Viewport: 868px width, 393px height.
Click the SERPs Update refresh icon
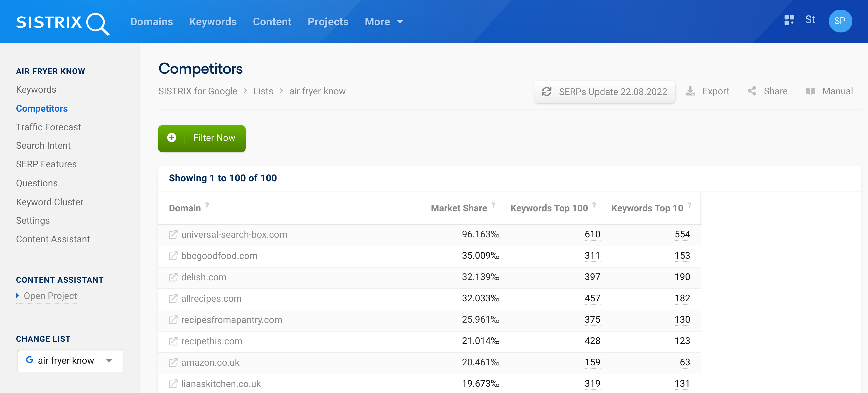coord(546,92)
